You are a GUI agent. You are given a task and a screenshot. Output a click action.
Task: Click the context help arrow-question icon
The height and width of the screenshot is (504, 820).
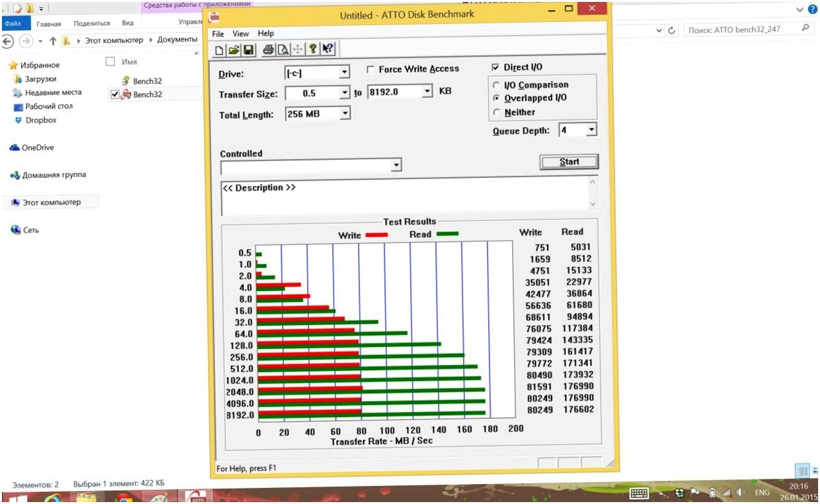[x=328, y=49]
